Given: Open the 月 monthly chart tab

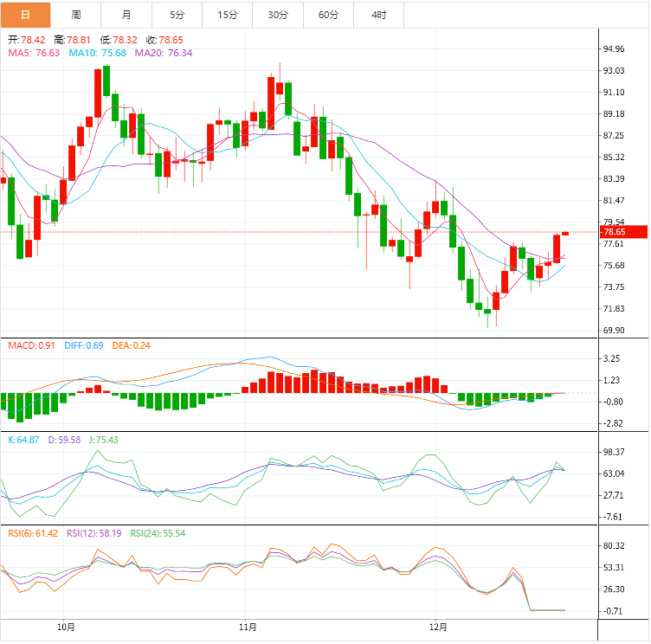Looking at the screenshot, I should [x=127, y=15].
